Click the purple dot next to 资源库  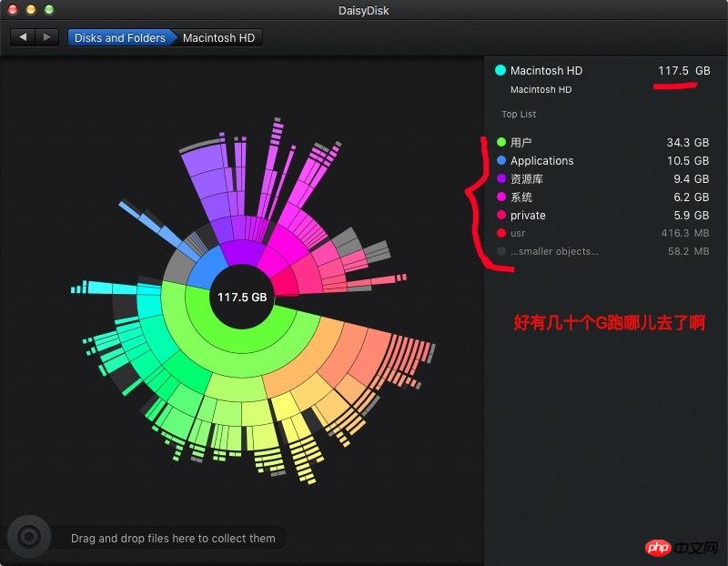[501, 178]
